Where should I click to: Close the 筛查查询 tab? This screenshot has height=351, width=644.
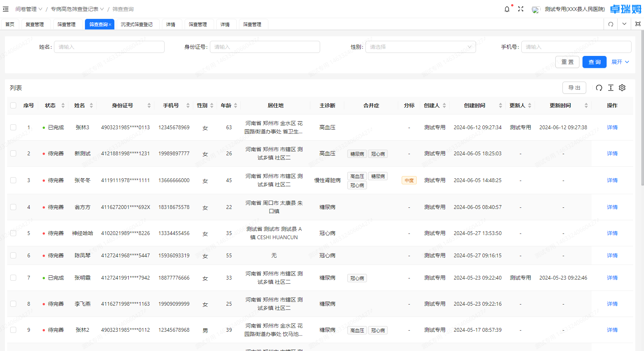110,25
